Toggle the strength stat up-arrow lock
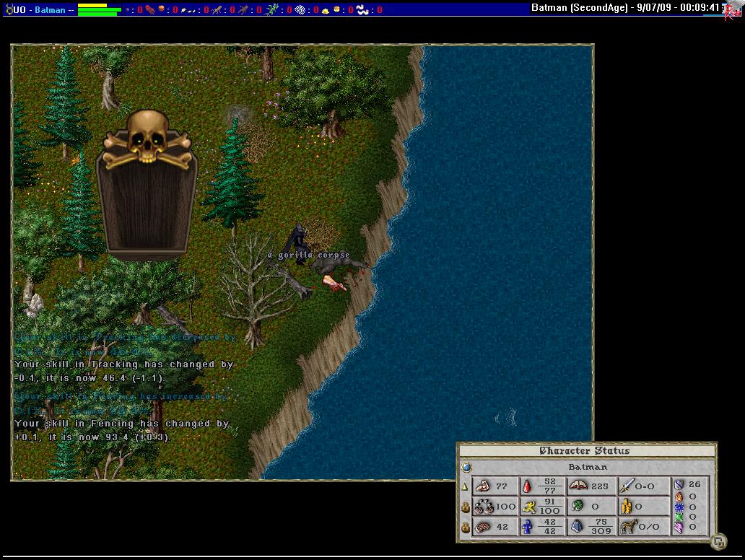The width and height of the screenshot is (745, 560). pyautogui.click(x=466, y=487)
